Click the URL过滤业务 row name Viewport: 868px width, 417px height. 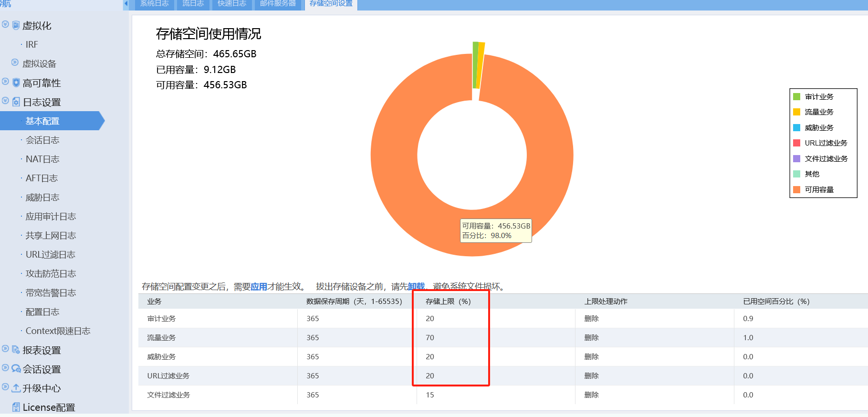pos(168,375)
